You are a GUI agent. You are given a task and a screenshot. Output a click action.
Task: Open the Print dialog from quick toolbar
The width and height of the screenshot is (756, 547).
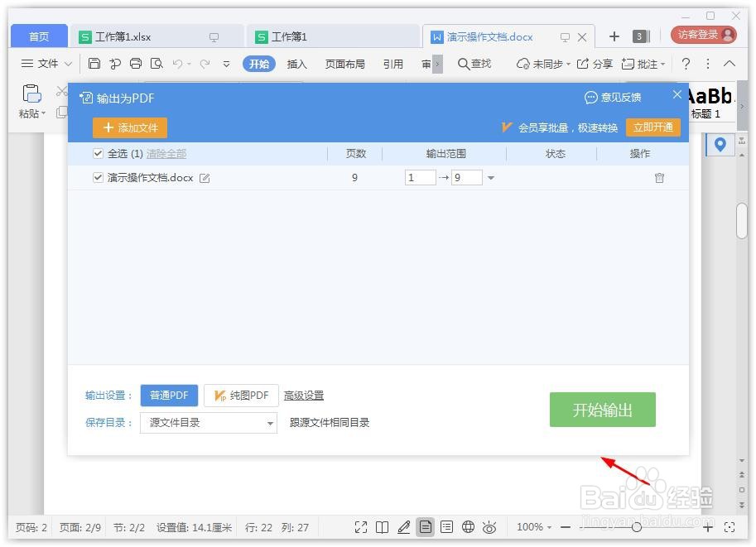pyautogui.click(x=134, y=63)
